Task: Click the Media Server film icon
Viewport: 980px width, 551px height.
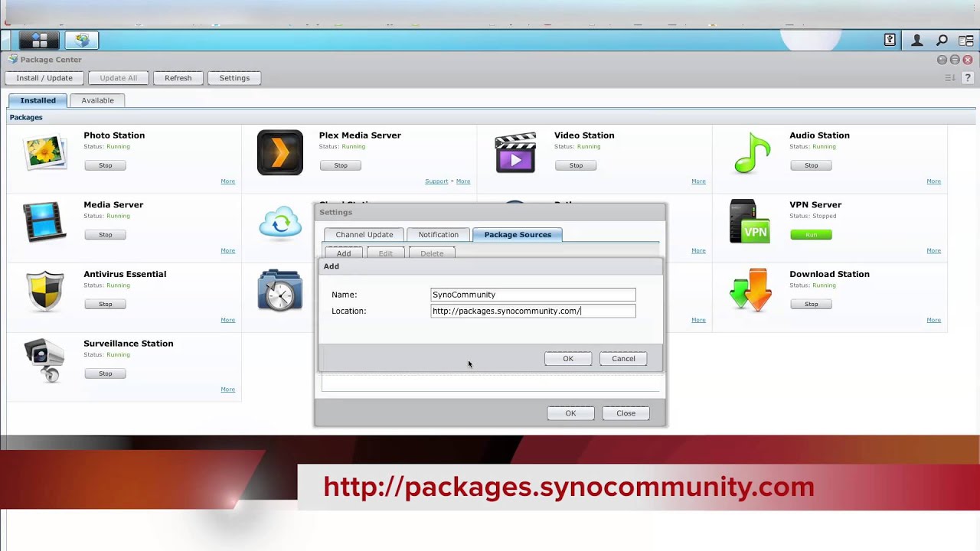Action: point(44,222)
